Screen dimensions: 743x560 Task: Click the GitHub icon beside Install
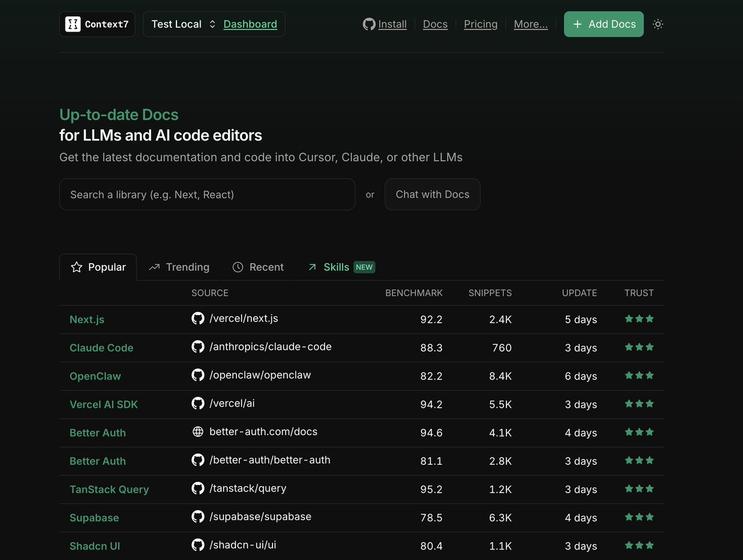pos(369,24)
